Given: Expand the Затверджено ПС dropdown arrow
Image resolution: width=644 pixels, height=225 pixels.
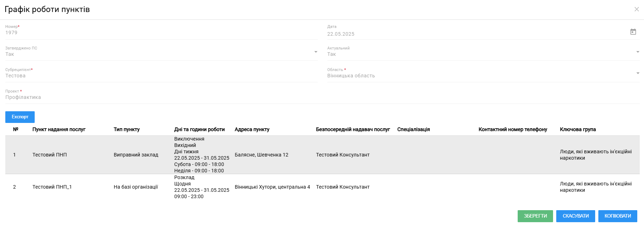Looking at the screenshot, I should [316, 52].
